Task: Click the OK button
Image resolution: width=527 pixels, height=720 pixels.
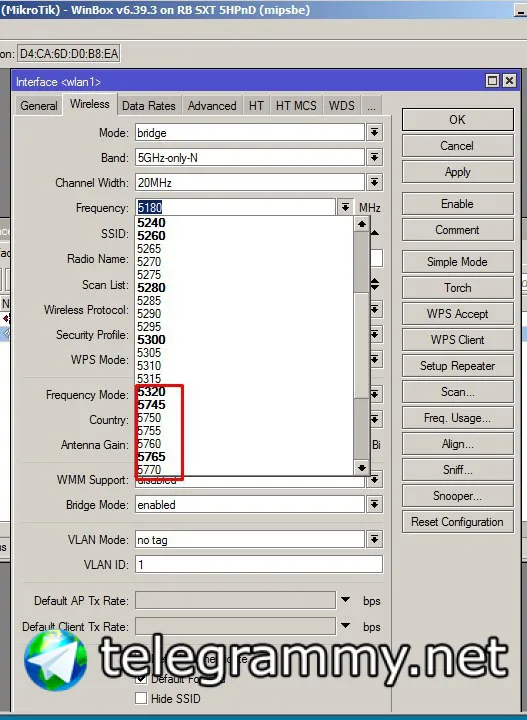Action: click(458, 120)
